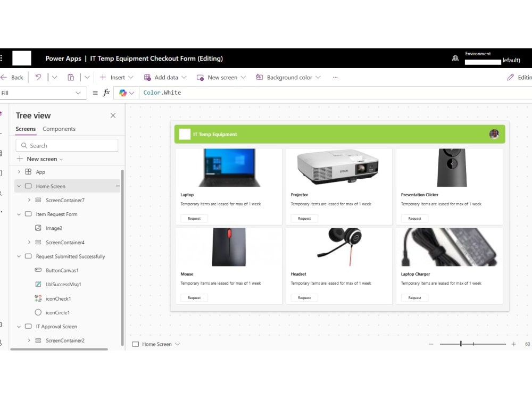Image resolution: width=532 pixels, height=399 pixels.
Task: Select ScreenContainer7 in the tree
Action: (x=65, y=200)
